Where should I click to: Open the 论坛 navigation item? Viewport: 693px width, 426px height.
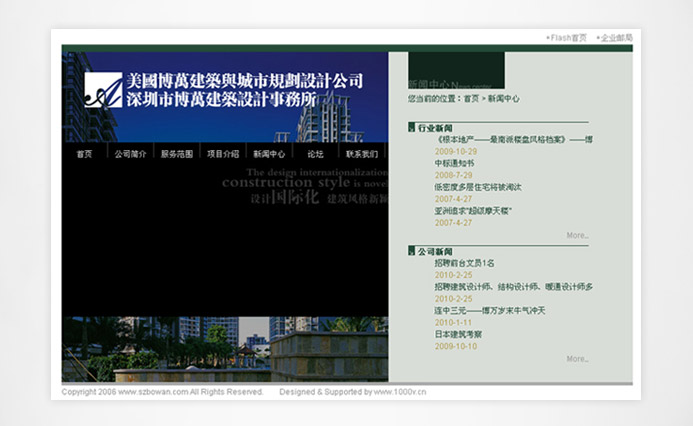315,154
